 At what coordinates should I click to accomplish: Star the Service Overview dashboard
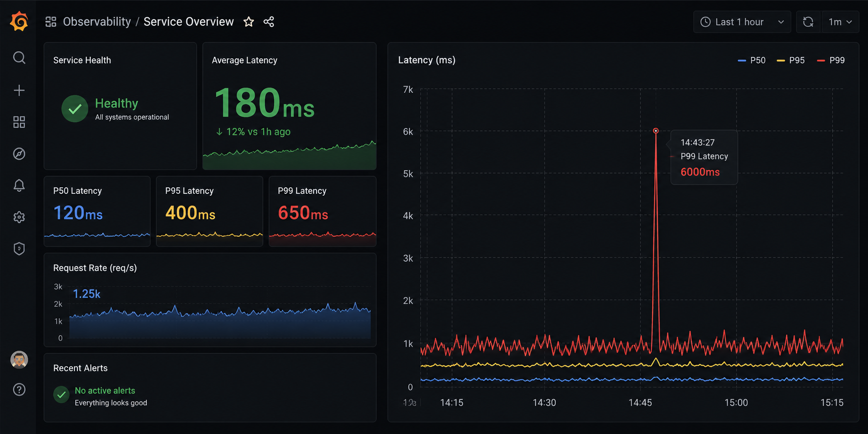click(x=249, y=22)
